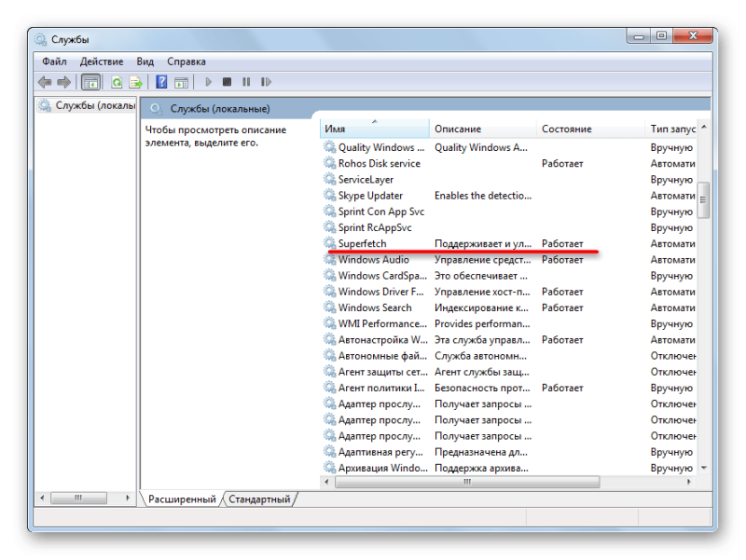Close the Службы window
Viewport: 746px width, 560px height.
(692, 36)
